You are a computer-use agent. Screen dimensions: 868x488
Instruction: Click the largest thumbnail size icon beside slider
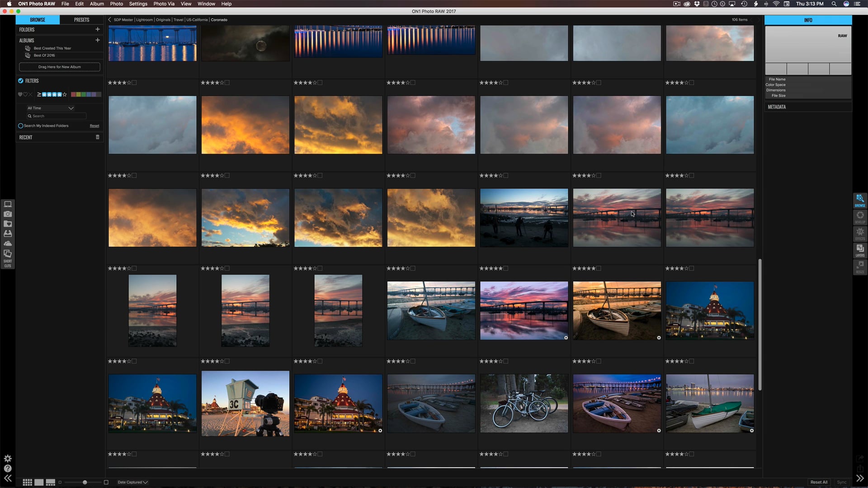pos(106,482)
